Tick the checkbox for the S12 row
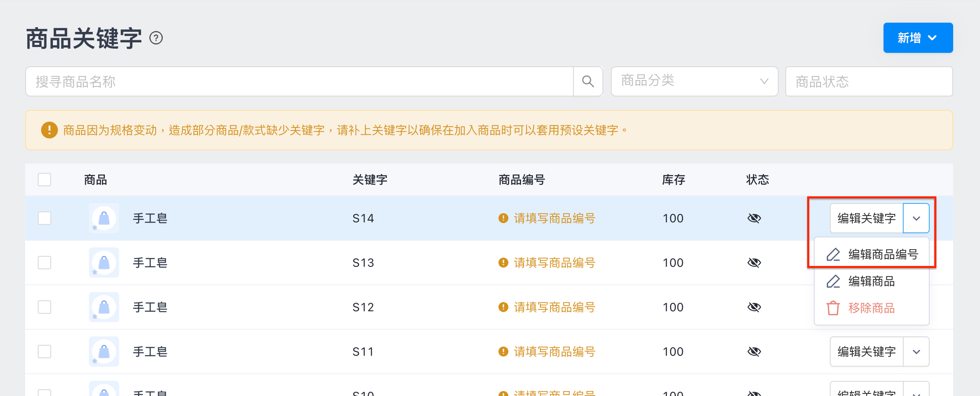Viewport: 980px width, 396px height. point(44,307)
